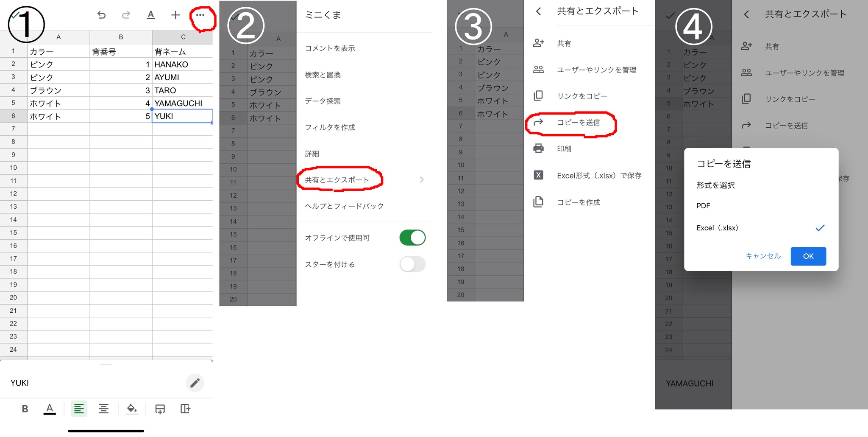Open the three-dot more menu
This screenshot has height=437, width=868.
tap(200, 15)
